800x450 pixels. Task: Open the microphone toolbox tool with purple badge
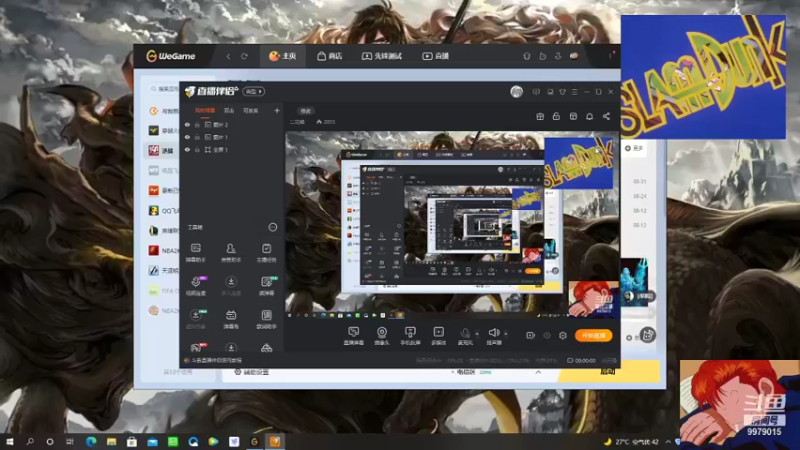[x=196, y=286]
